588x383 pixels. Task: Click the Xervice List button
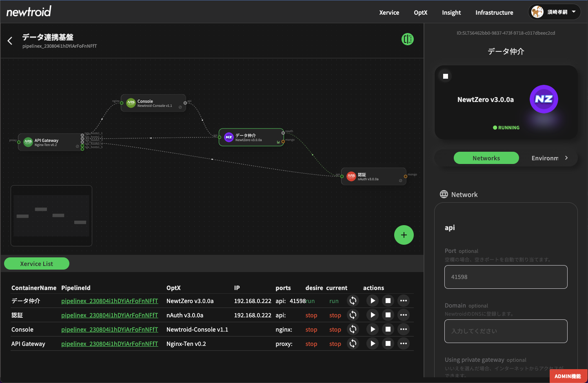pyautogui.click(x=37, y=263)
